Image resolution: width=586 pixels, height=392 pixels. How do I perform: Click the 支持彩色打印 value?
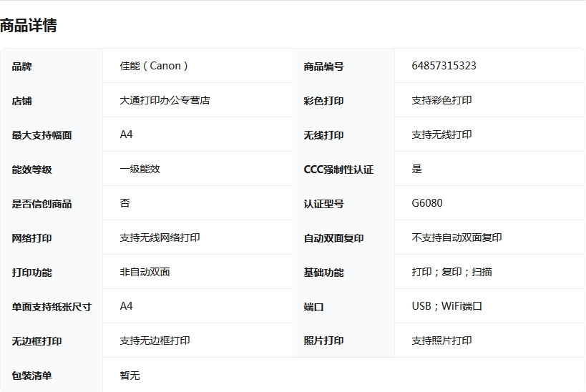[441, 100]
